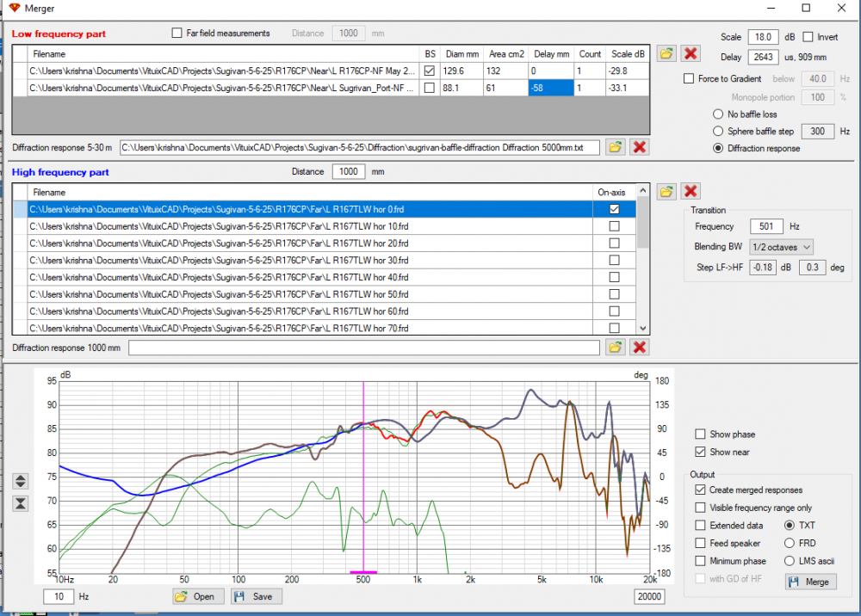Browse for Diffraction response 1000 mm file
This screenshot has width=861, height=616.
tap(616, 348)
